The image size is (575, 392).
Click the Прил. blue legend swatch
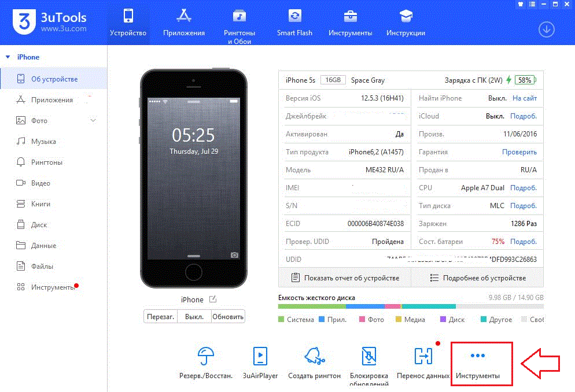(322, 319)
